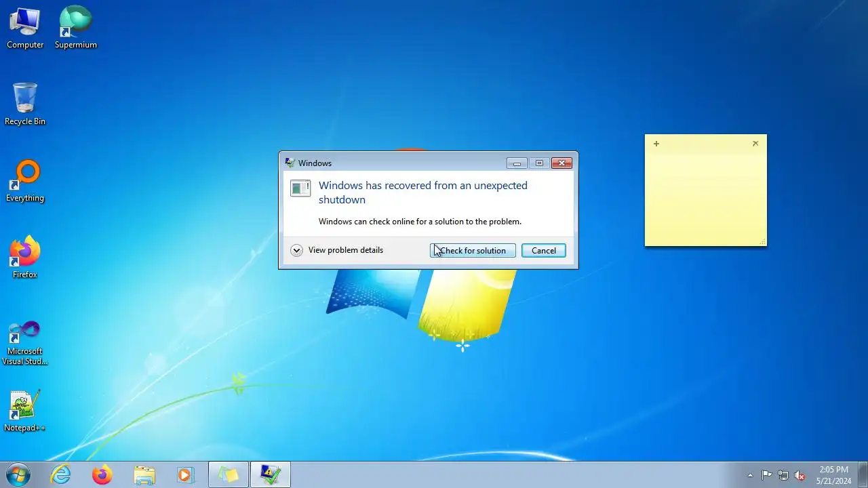Image resolution: width=868 pixels, height=488 pixels.
Task: Add a new sticky note with plus
Action: 656,144
